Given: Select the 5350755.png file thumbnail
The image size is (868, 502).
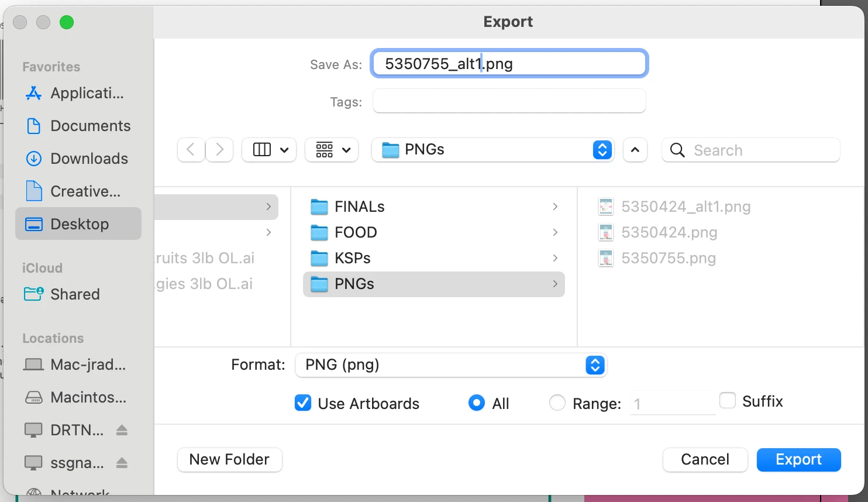Looking at the screenshot, I should click(x=606, y=258).
